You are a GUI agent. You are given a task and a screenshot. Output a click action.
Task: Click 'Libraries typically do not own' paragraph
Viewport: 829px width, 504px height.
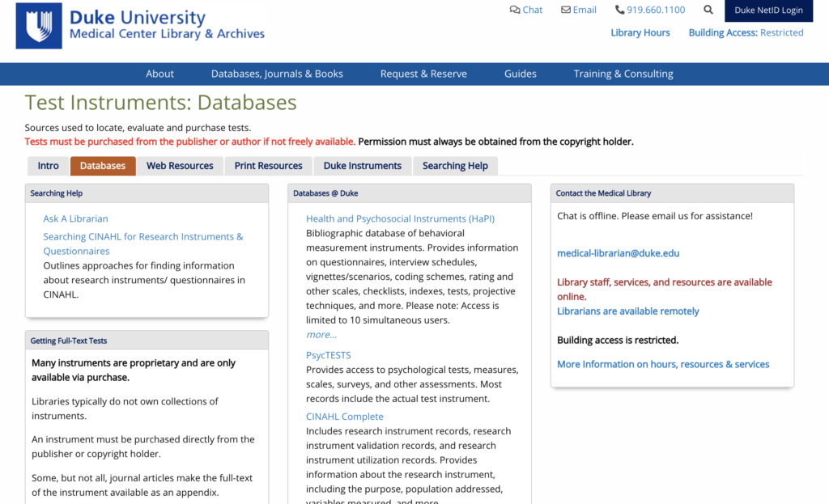125,409
